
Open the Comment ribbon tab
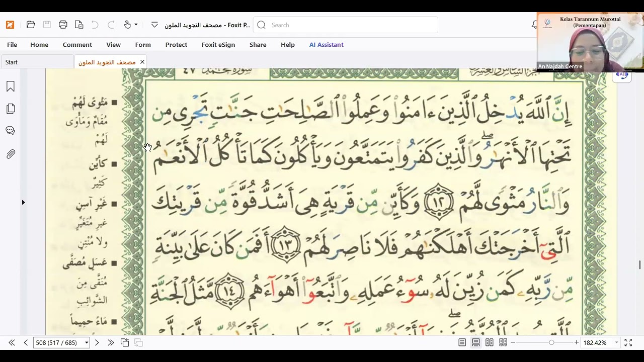pyautogui.click(x=77, y=45)
